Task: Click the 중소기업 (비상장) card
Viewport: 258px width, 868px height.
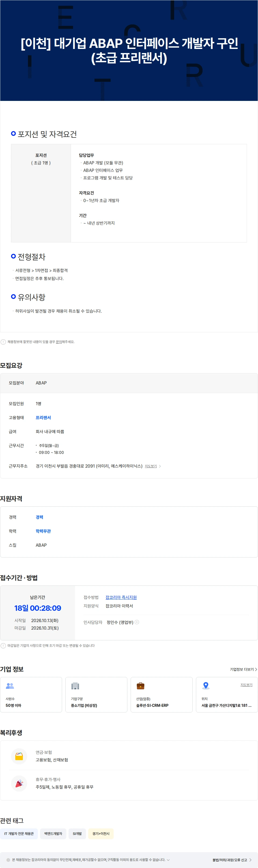Action: tap(96, 694)
